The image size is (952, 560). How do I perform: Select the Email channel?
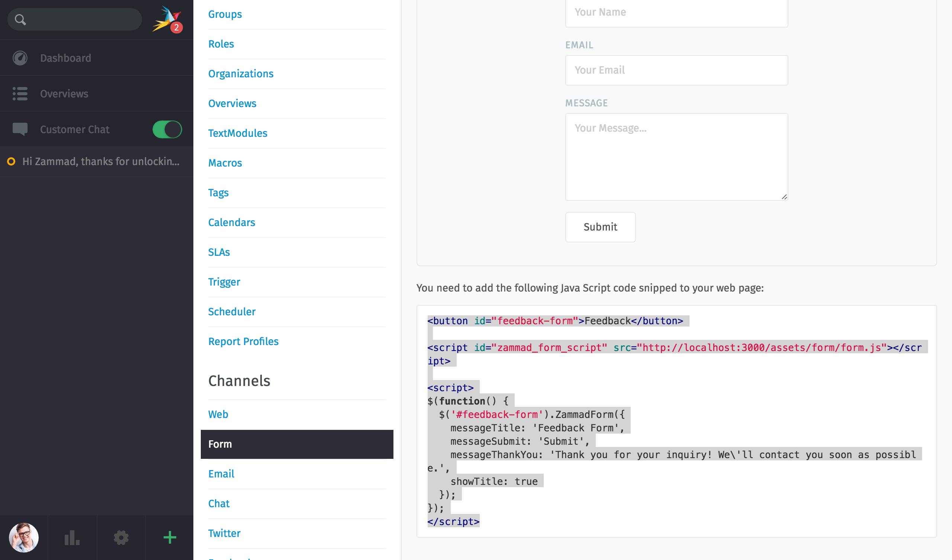[x=221, y=474]
